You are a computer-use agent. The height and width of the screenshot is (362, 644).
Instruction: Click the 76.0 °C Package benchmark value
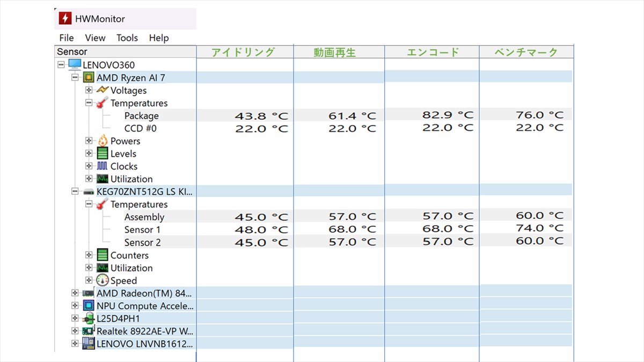pos(539,115)
